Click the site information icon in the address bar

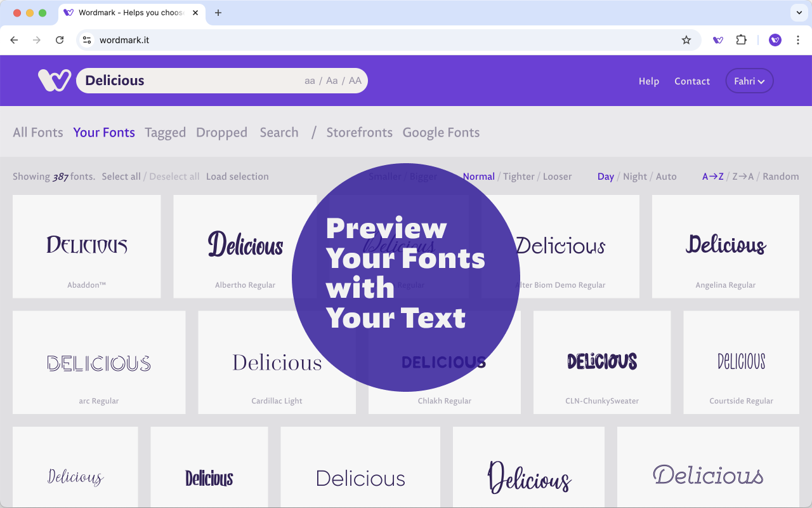pos(86,39)
